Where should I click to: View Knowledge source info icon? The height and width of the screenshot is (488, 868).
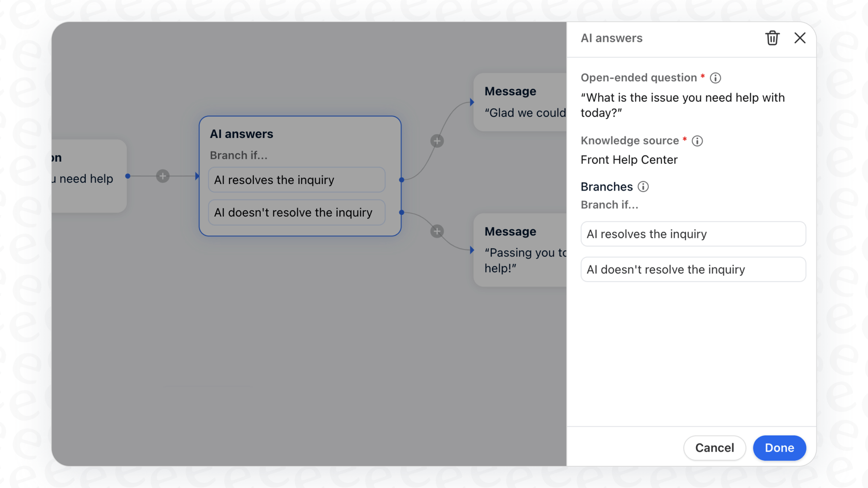(x=698, y=140)
